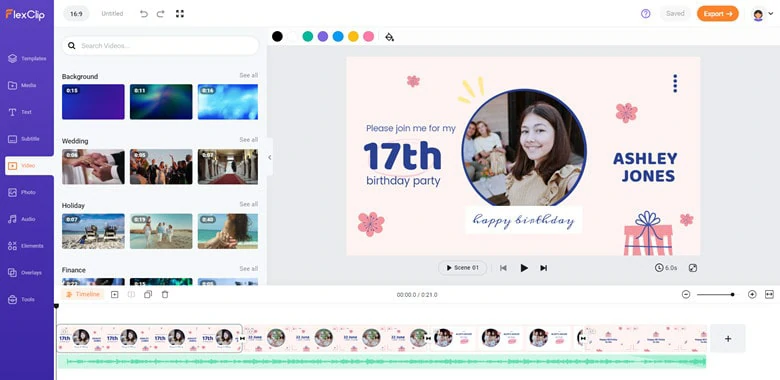
Task: Click the undo arrow icon
Action: click(144, 14)
